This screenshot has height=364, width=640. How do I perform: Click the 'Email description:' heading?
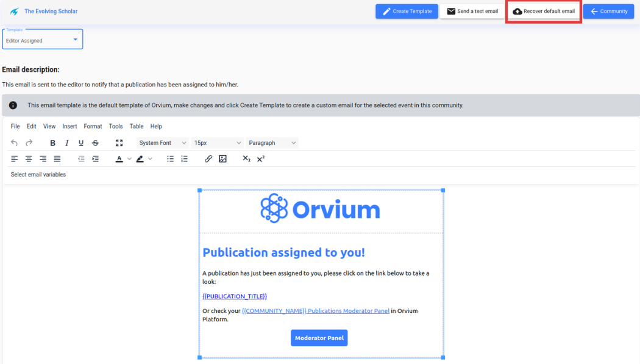pyautogui.click(x=30, y=70)
